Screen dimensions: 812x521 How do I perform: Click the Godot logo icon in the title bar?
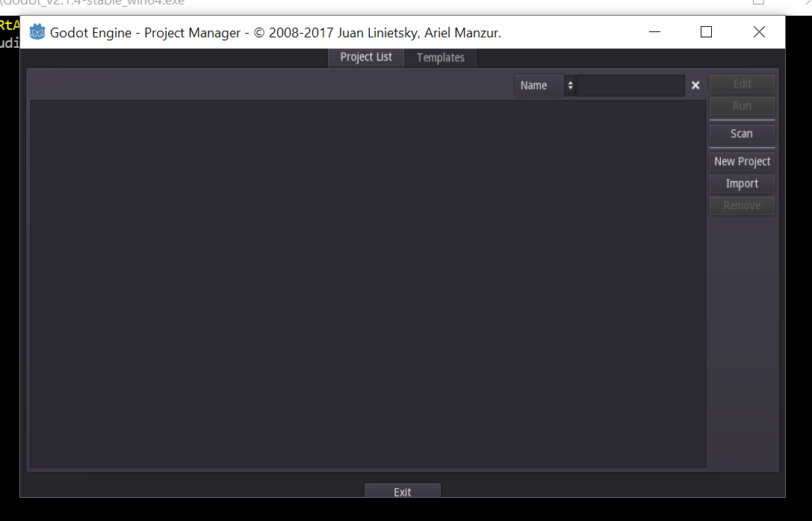[x=37, y=31]
